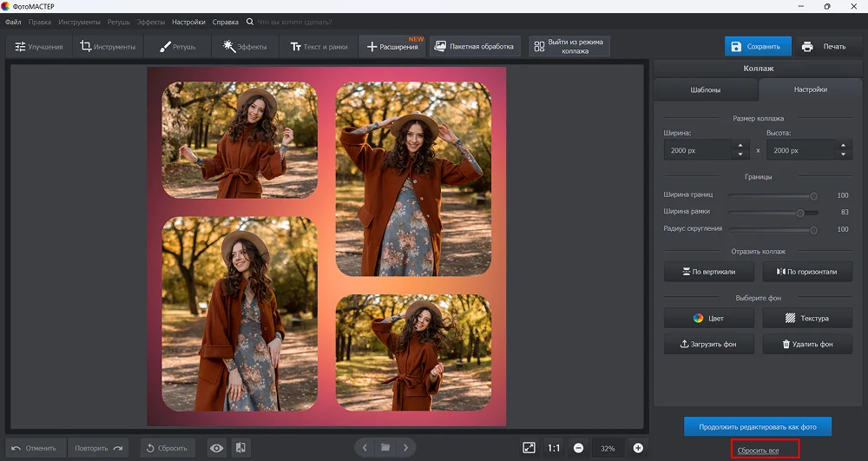The height and width of the screenshot is (461, 868).
Task: Toggle before/after compare icon
Action: (x=240, y=448)
